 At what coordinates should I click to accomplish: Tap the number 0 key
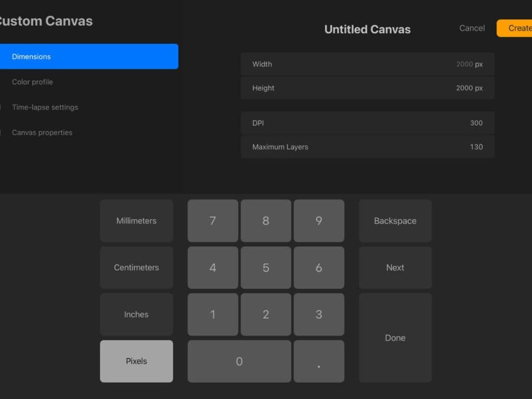tap(239, 361)
